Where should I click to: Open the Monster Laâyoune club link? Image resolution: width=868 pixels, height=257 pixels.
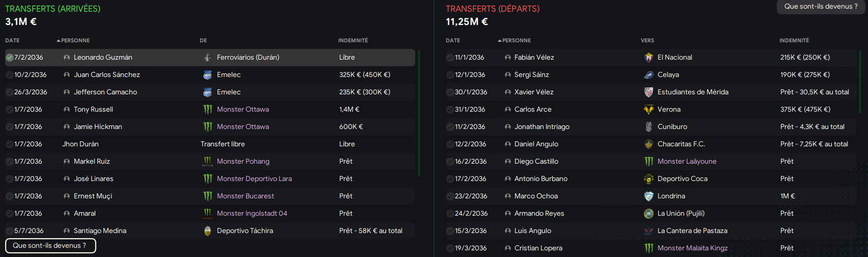click(687, 162)
